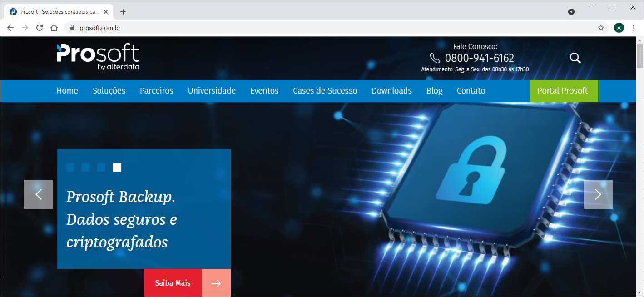Screen dimensions: 644x297
Task: Open the Downloads menu item
Action: 392,91
